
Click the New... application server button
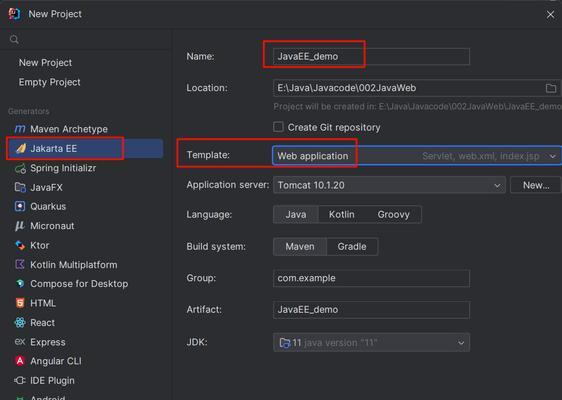click(x=535, y=185)
